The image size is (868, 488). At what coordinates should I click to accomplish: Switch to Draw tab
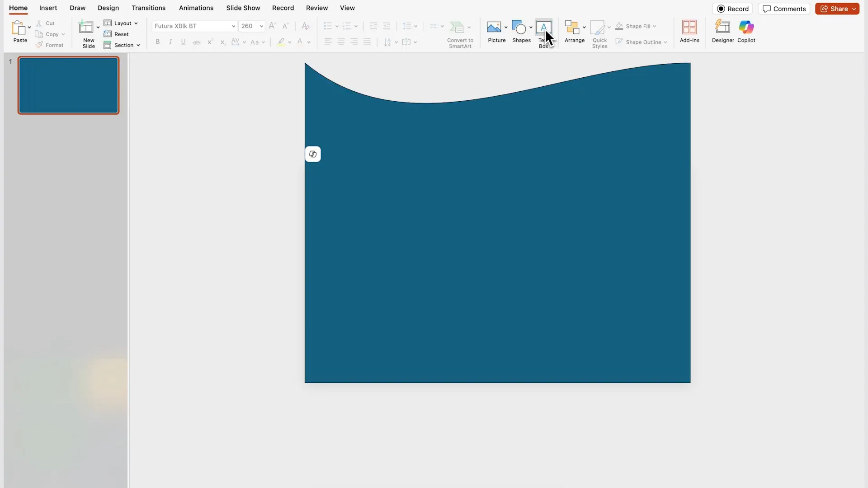click(x=77, y=8)
